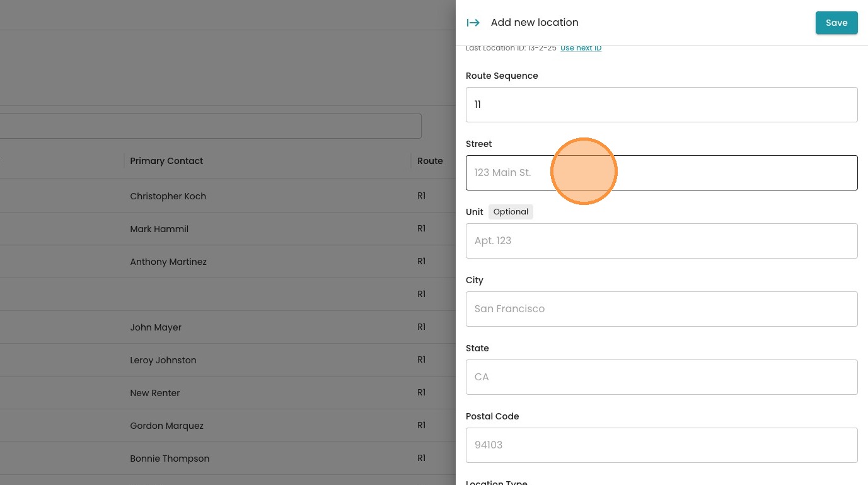The width and height of the screenshot is (868, 485).
Task: Open the New Renter row
Action: [x=155, y=393]
